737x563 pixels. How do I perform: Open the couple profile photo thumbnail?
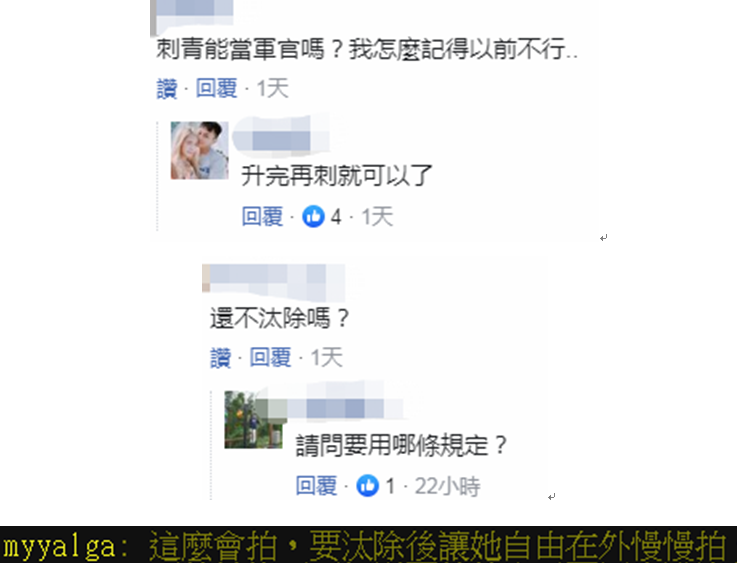pyautogui.click(x=199, y=150)
